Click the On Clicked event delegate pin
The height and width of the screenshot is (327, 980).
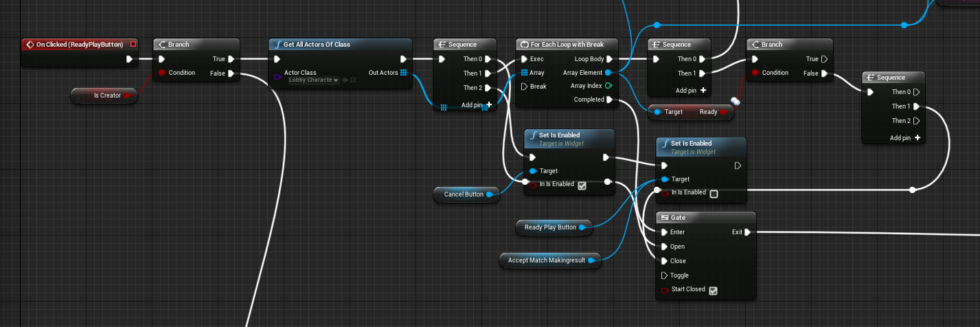point(133,45)
